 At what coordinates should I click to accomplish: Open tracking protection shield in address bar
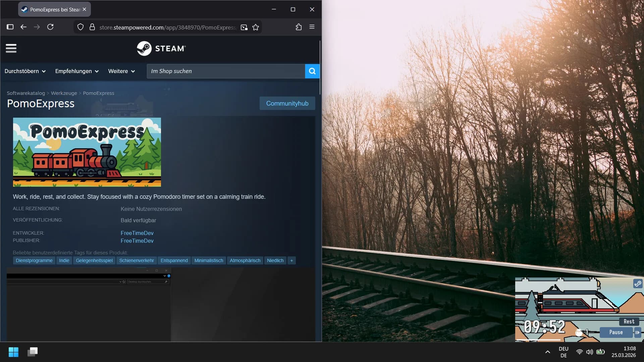pyautogui.click(x=80, y=27)
